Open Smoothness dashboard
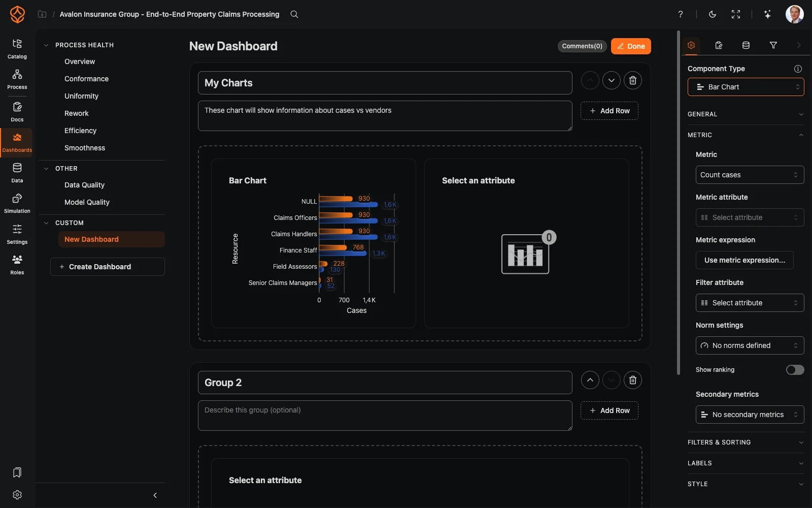The image size is (812, 508). (x=85, y=148)
